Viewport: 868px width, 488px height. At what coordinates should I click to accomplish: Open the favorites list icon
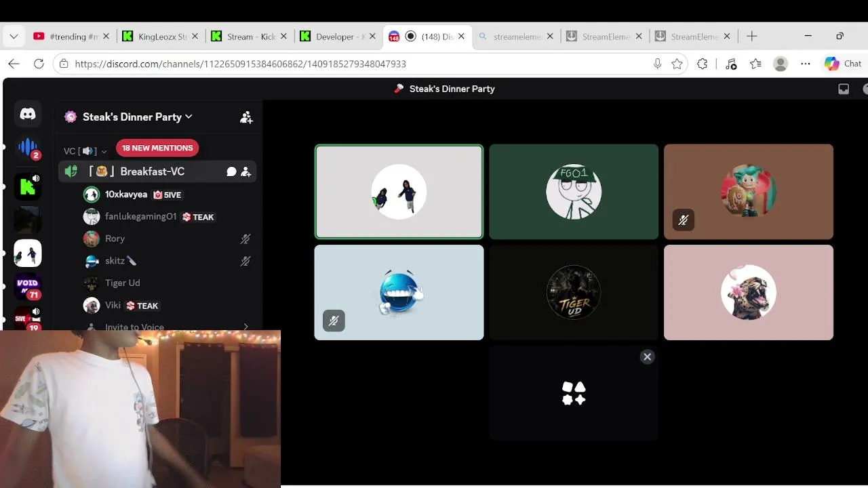click(x=756, y=64)
